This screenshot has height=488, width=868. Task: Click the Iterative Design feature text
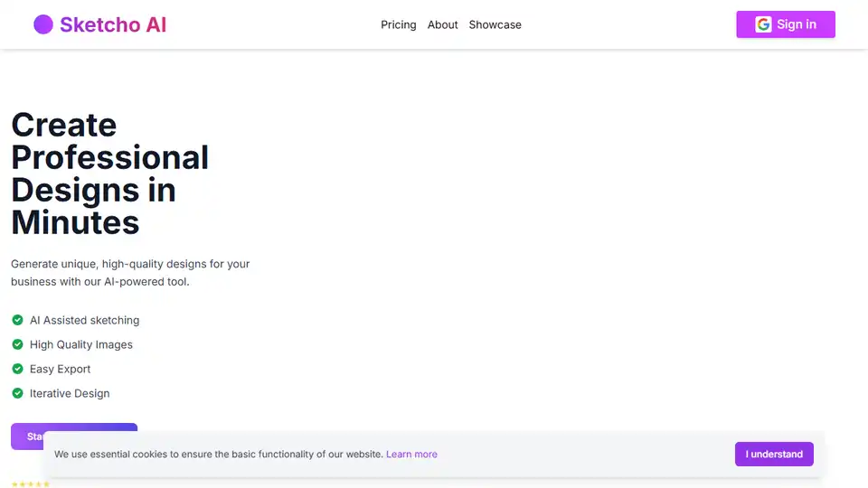tap(70, 393)
